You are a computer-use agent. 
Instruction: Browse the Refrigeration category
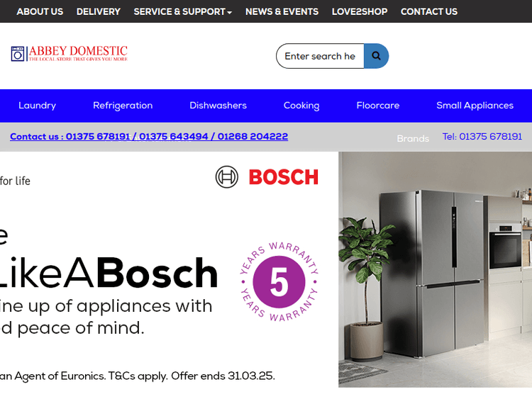tap(123, 106)
